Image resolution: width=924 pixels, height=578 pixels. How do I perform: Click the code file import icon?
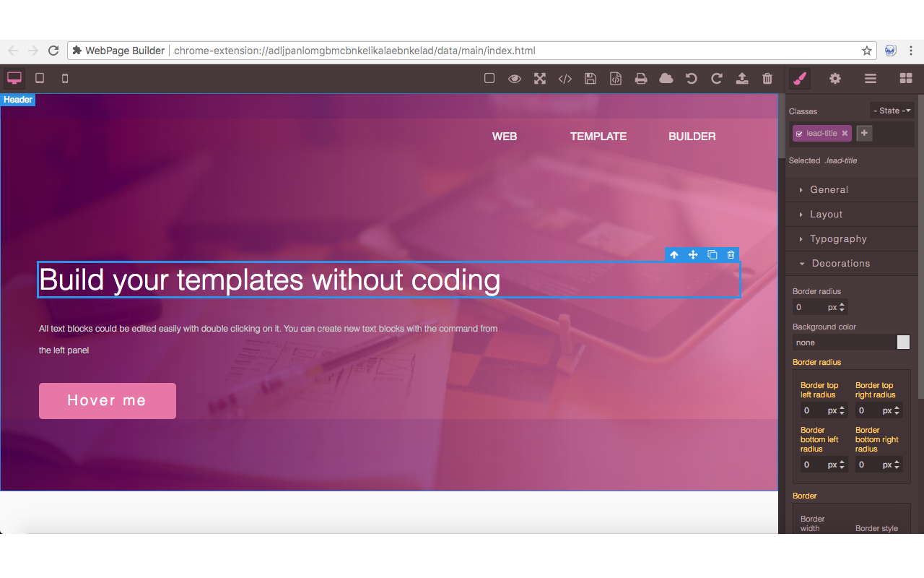pos(616,78)
